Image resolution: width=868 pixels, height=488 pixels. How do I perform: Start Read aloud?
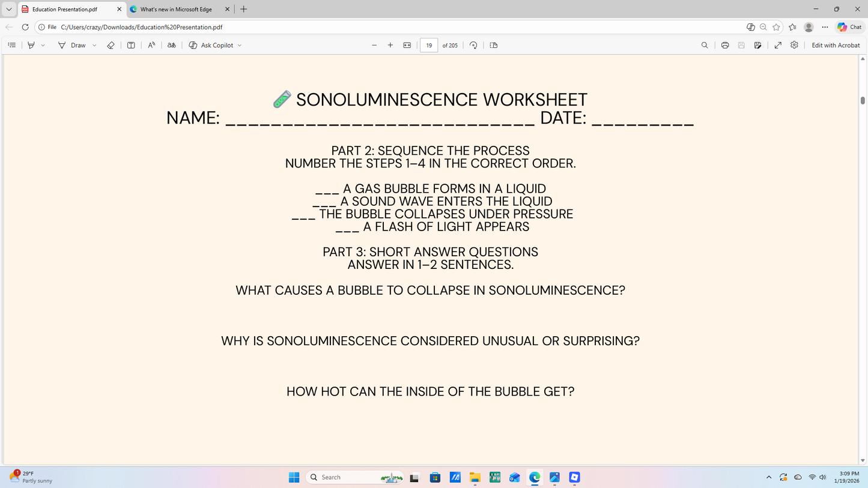[x=151, y=45]
